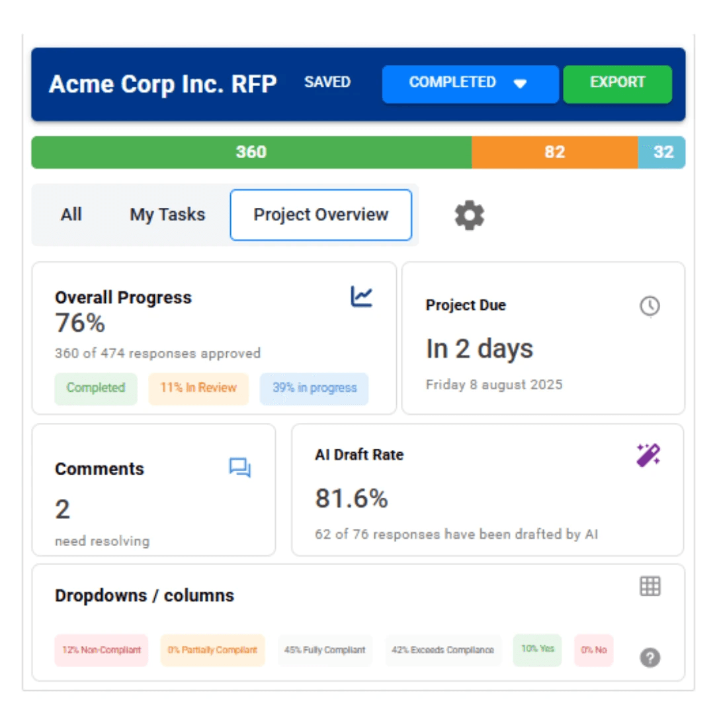Click the trend chart icon on Overall Progress
This screenshot has width=719, height=728.
click(361, 297)
